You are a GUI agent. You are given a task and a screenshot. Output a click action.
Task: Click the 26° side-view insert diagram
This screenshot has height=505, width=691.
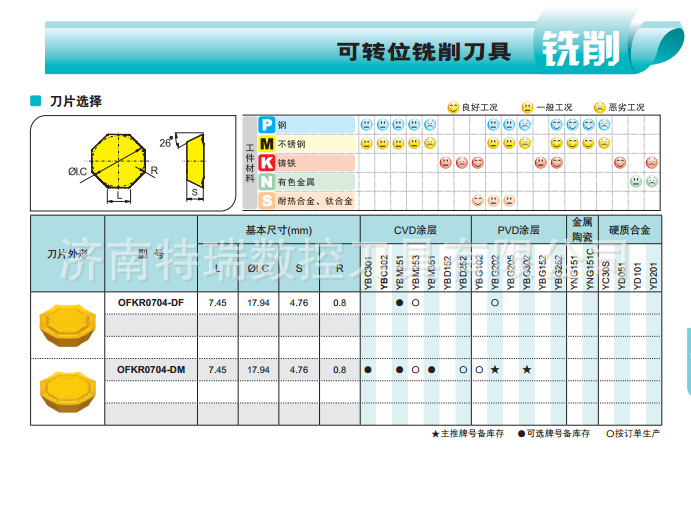pyautogui.click(x=194, y=159)
